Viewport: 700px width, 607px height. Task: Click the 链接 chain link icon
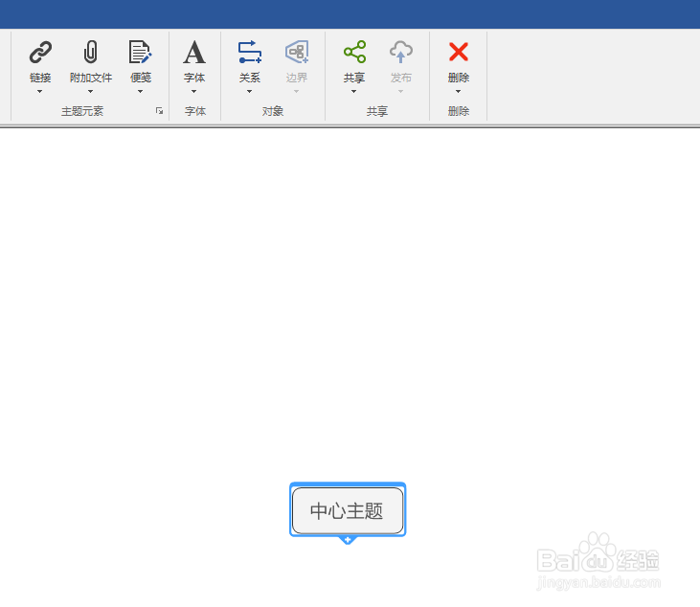[40, 52]
